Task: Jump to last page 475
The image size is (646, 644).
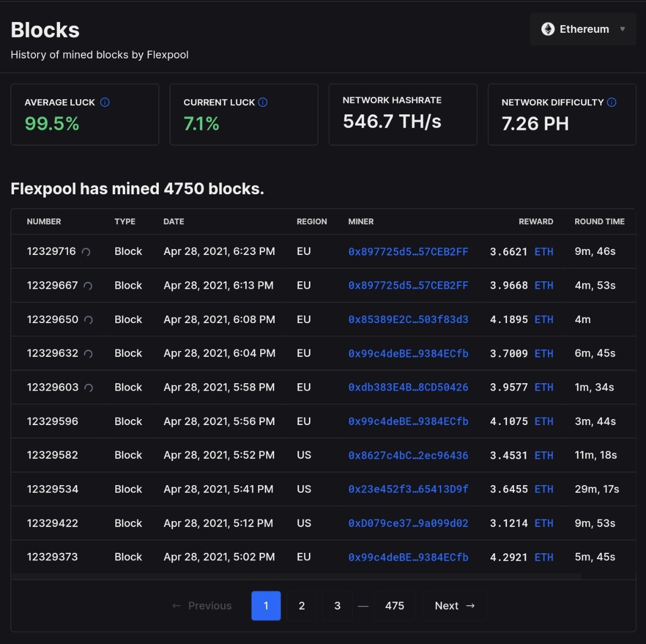Action: [x=394, y=606]
